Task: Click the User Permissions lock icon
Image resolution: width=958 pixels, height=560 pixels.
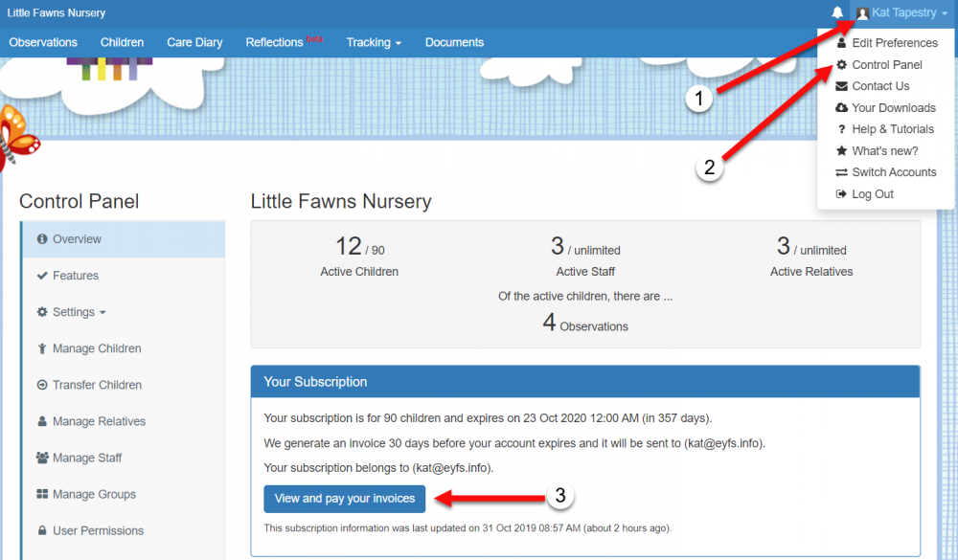Action: coord(43,530)
